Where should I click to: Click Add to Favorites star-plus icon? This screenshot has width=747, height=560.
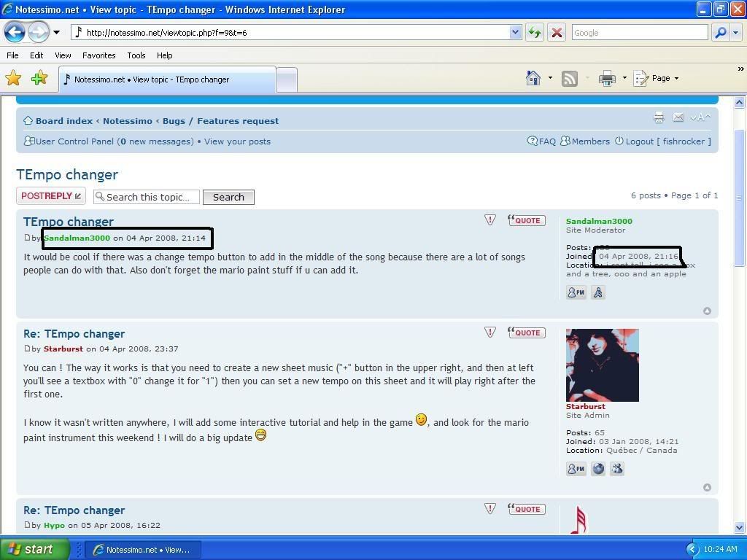click(x=39, y=79)
